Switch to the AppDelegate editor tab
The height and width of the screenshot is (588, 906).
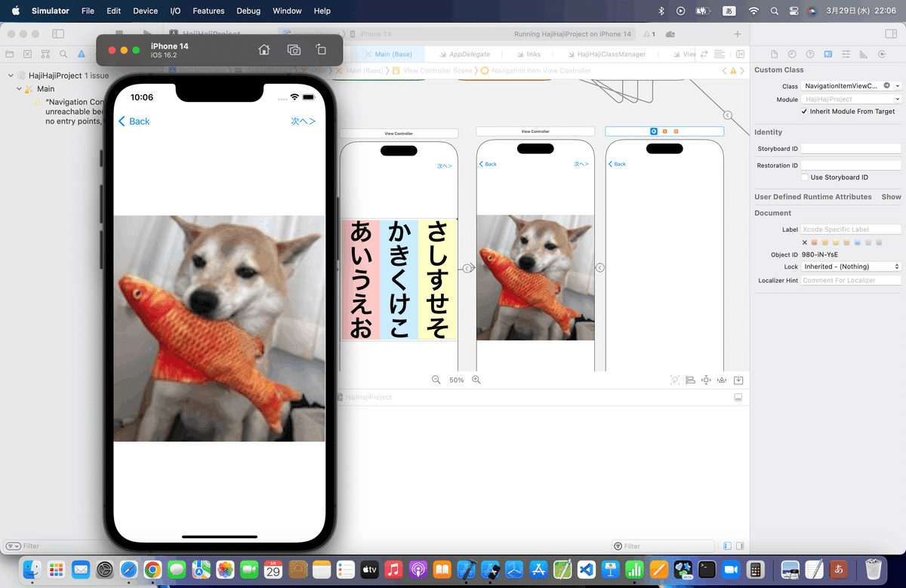(x=464, y=54)
